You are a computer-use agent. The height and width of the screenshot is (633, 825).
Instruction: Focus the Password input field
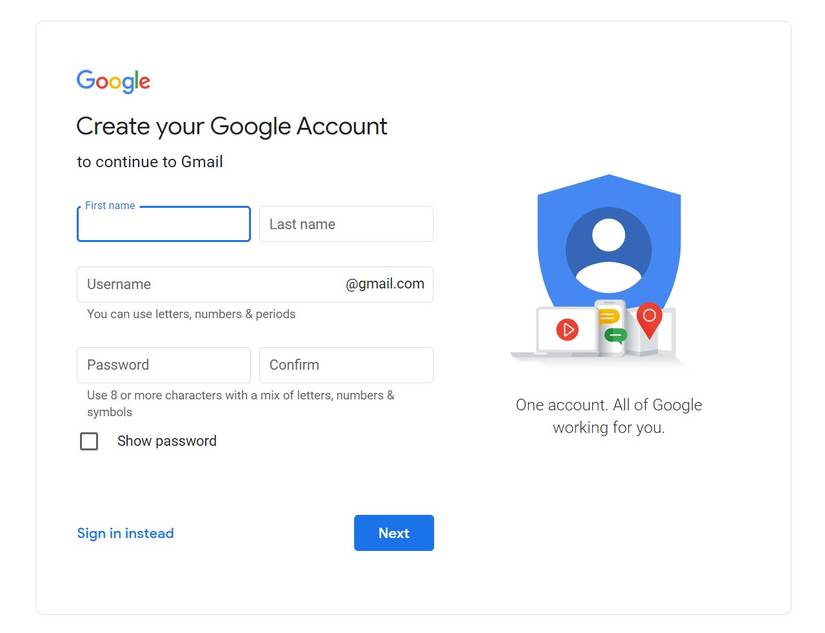pos(163,365)
